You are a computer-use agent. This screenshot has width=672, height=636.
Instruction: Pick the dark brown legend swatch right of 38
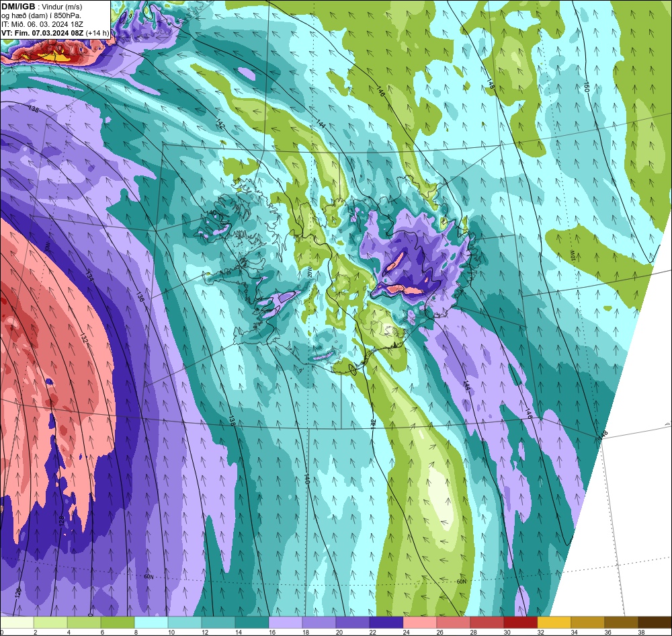click(x=655, y=623)
